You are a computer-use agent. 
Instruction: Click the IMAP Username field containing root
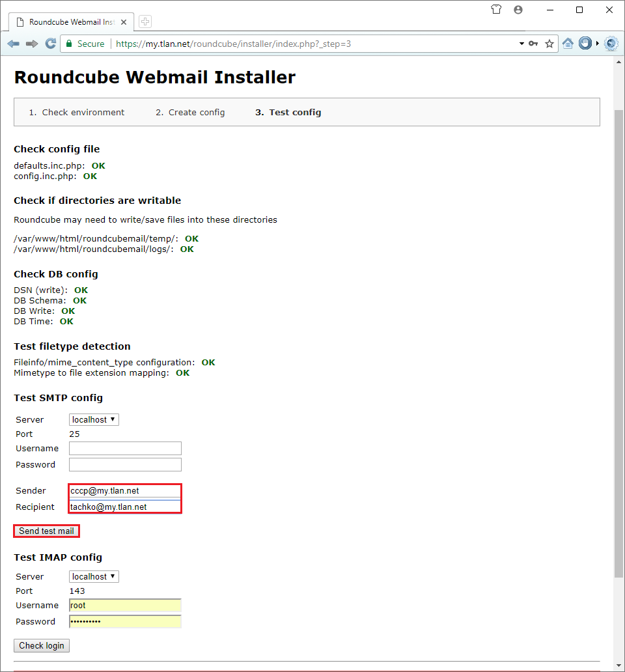[x=125, y=605]
